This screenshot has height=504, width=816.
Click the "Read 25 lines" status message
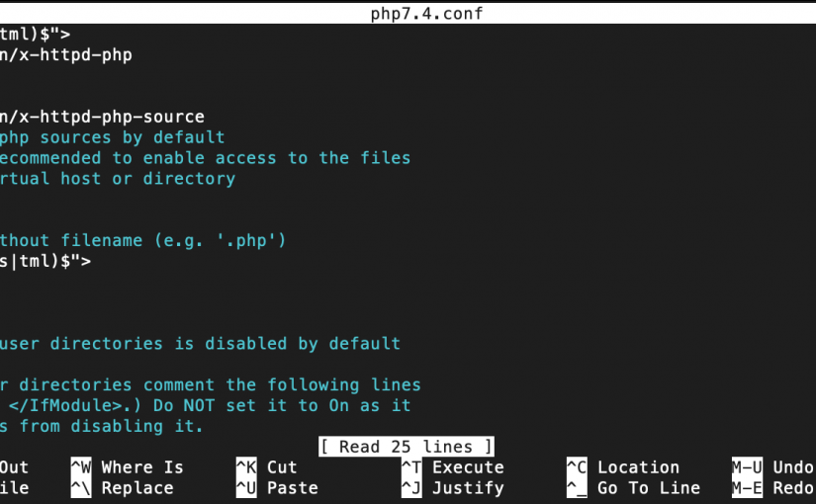[x=407, y=447]
